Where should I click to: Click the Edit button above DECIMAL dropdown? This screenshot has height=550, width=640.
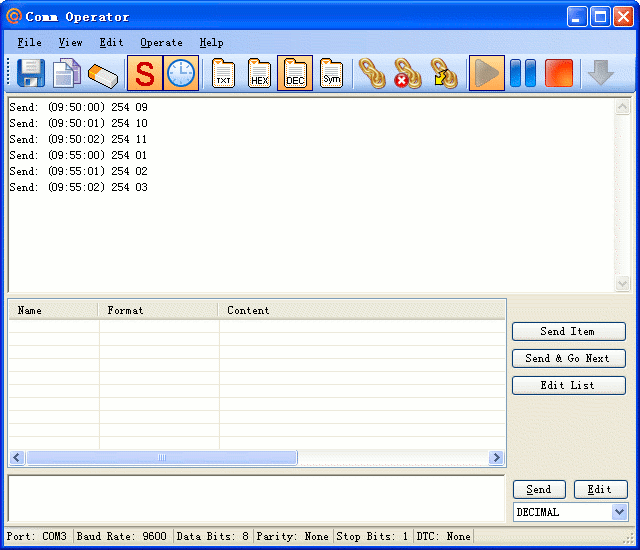pyautogui.click(x=600, y=489)
